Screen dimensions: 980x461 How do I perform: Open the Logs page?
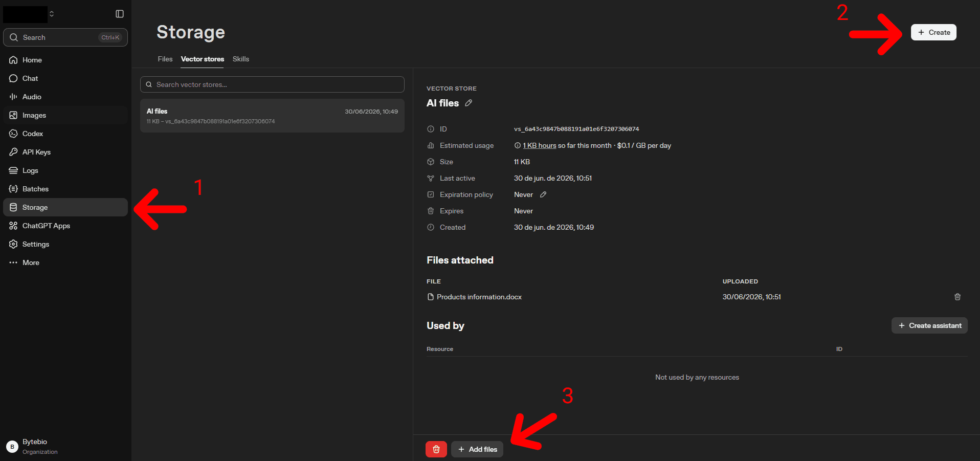click(65, 170)
